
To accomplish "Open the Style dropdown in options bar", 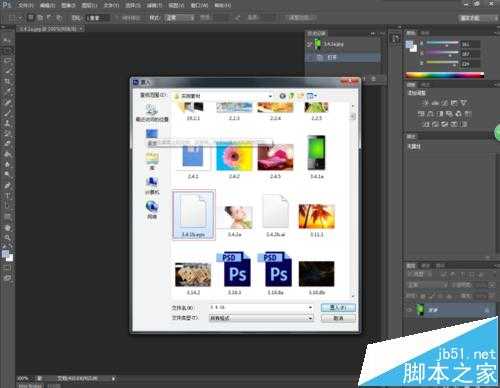I will click(x=180, y=18).
